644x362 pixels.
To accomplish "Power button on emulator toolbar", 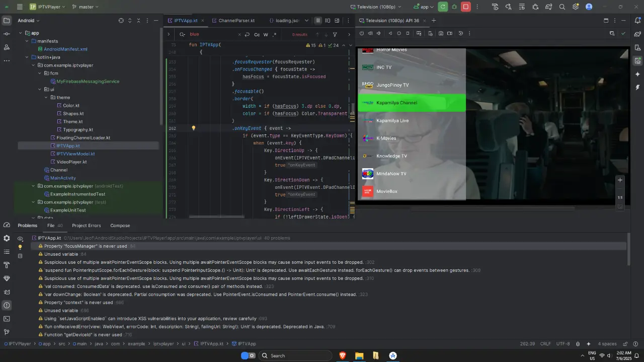I will coord(362,33).
